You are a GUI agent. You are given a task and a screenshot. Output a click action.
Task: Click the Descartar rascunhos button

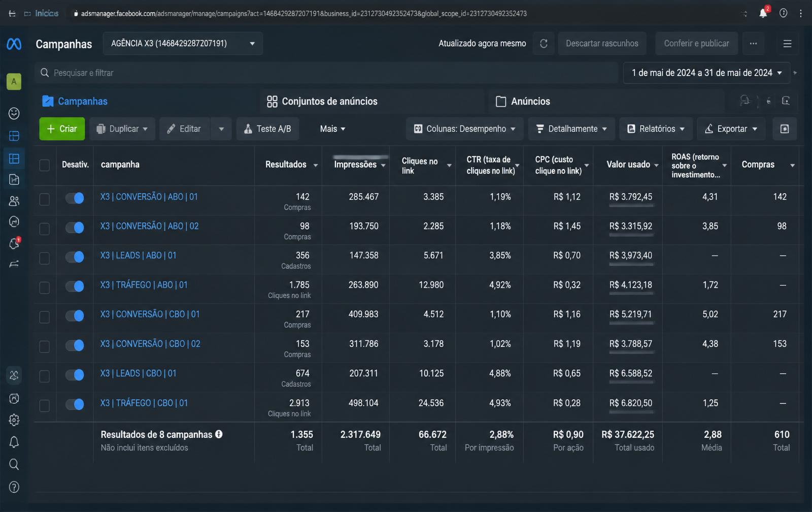point(602,44)
